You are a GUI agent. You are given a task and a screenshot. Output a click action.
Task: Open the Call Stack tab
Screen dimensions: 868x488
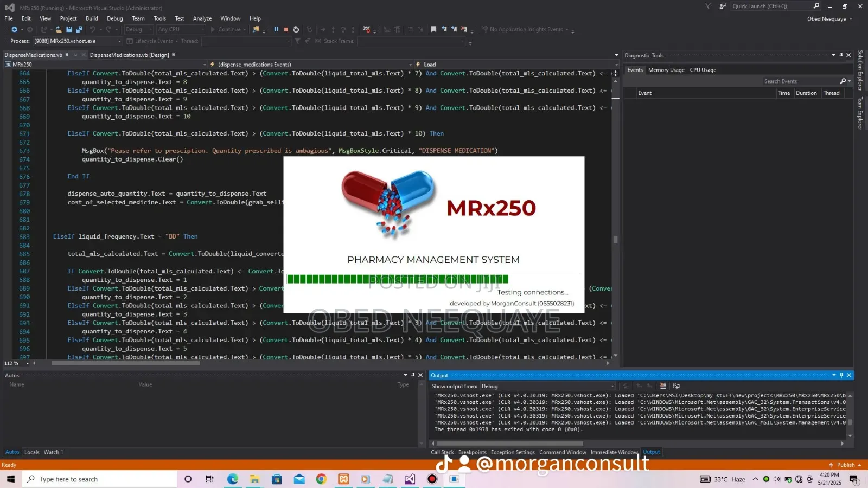[442, 452]
